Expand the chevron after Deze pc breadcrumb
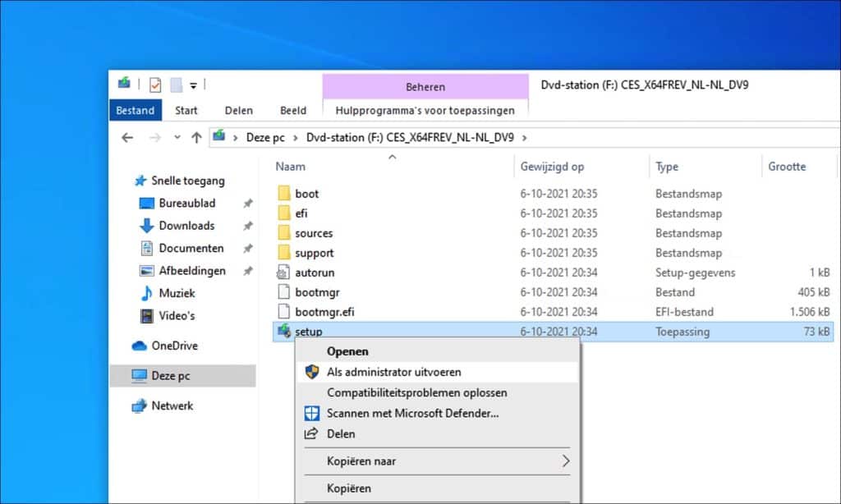841x504 pixels. click(295, 138)
